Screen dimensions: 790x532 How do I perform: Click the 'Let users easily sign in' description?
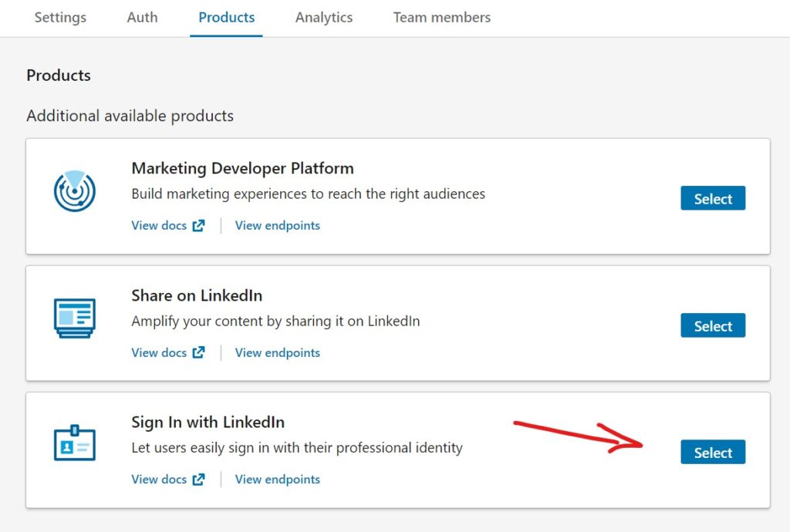297,448
